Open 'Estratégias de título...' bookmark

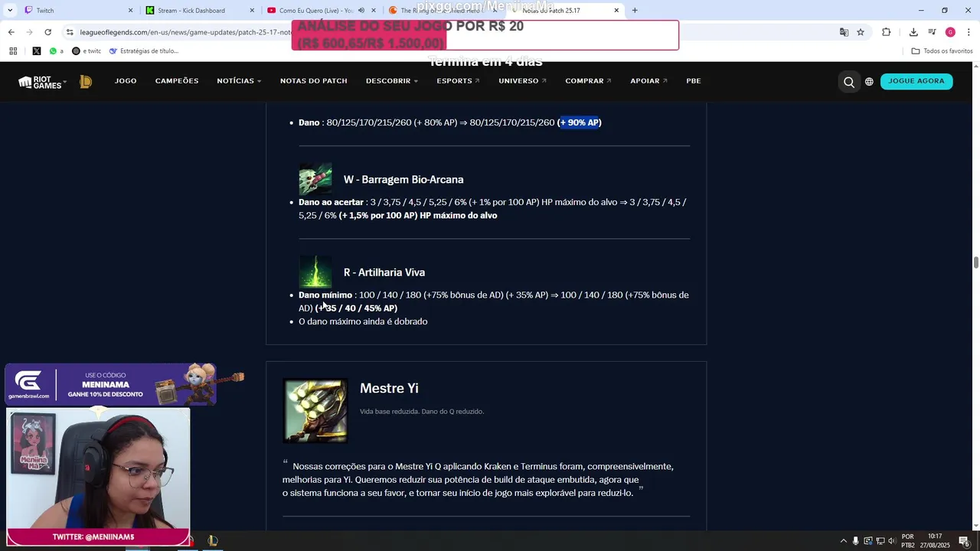point(144,51)
